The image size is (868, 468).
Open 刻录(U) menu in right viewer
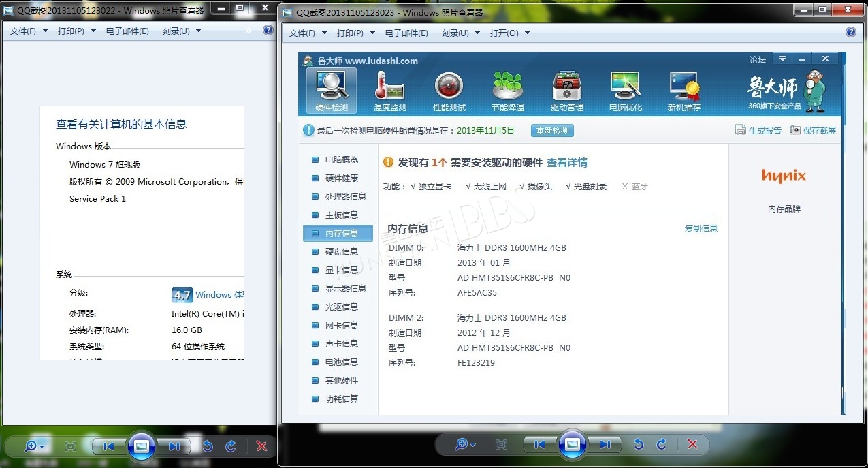pyautogui.click(x=461, y=33)
